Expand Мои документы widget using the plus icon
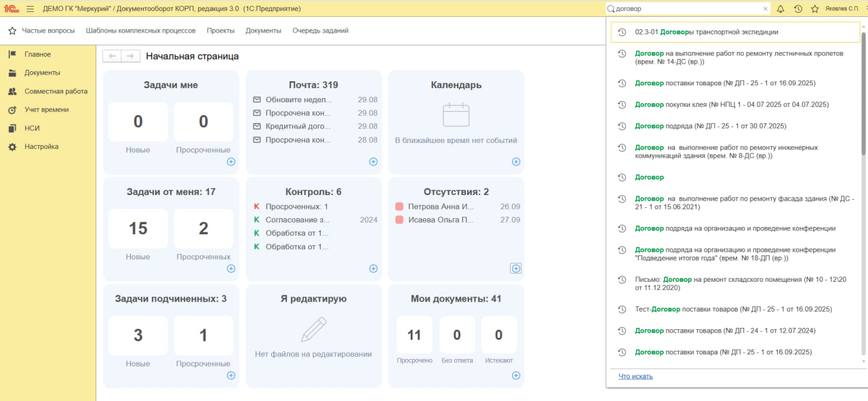The height and width of the screenshot is (401, 868). [515, 375]
